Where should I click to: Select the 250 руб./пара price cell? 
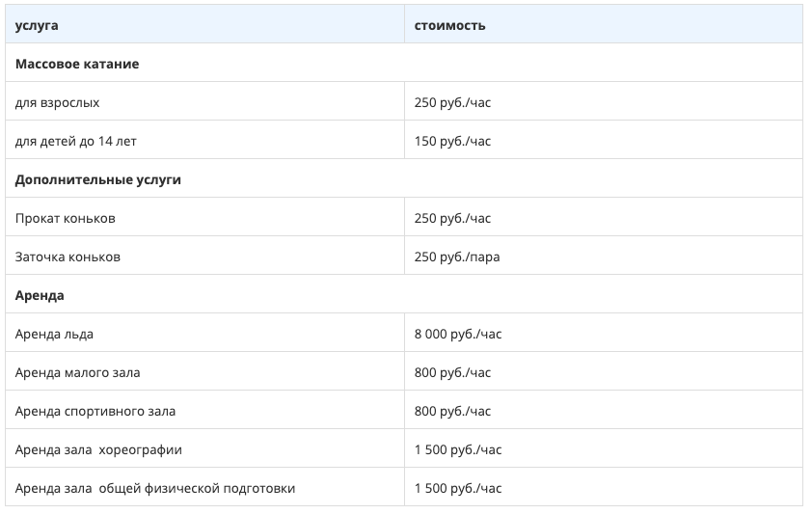tap(457, 257)
